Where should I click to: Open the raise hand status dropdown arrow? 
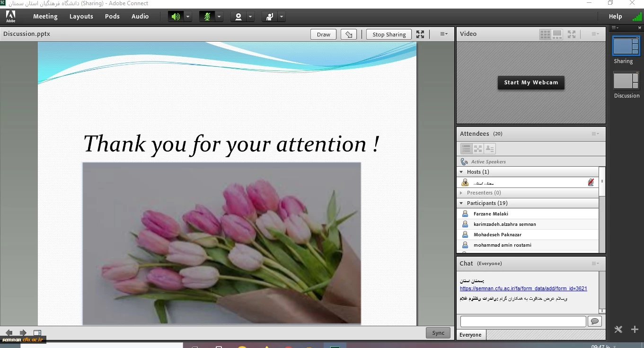coord(282,17)
